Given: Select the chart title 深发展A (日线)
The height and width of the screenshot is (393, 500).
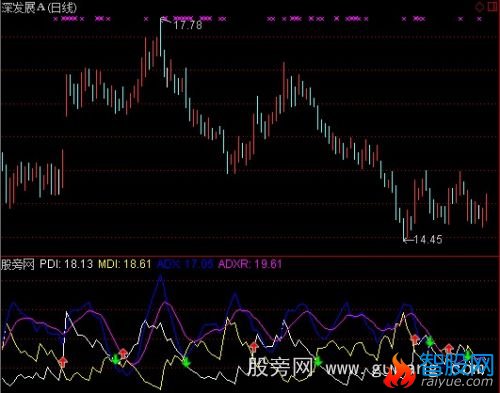Looking at the screenshot, I should [39, 7].
